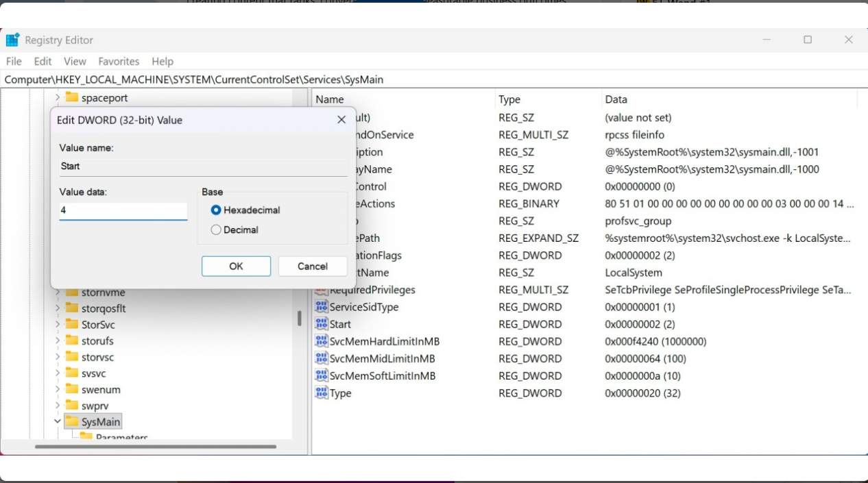Image resolution: width=868 pixels, height=483 pixels.
Task: Click the ServiceSidType DWORD icon
Action: [322, 307]
